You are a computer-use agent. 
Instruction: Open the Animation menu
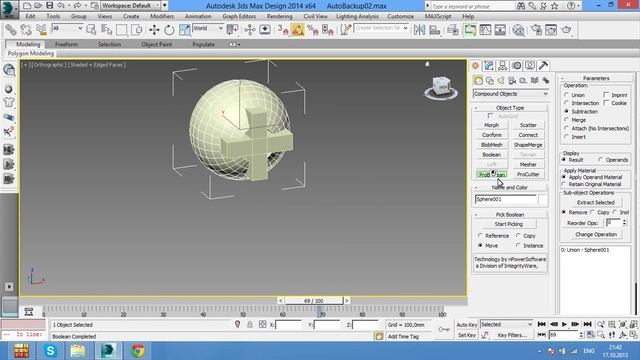198,16
